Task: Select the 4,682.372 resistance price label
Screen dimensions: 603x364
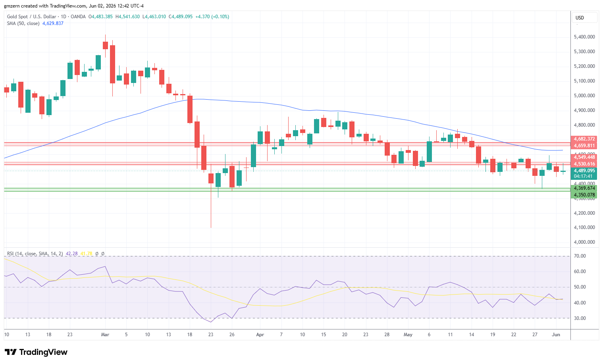Action: point(584,139)
